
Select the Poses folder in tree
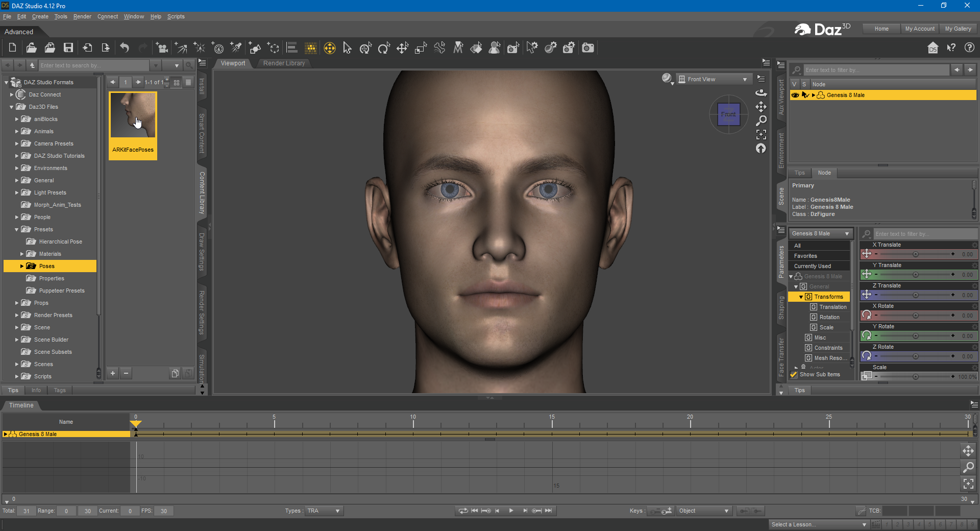click(50, 266)
